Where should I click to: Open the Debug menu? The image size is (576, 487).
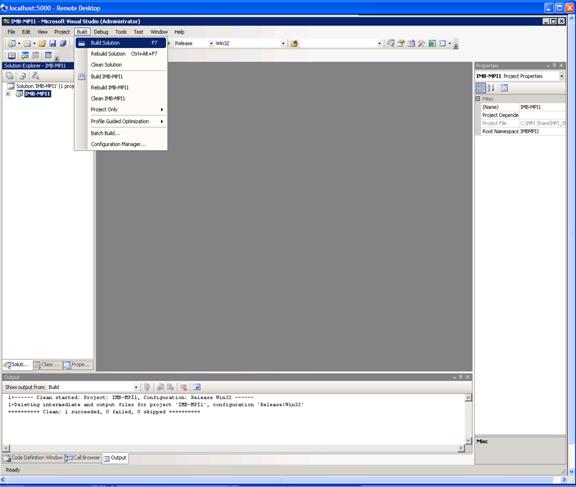[101, 32]
